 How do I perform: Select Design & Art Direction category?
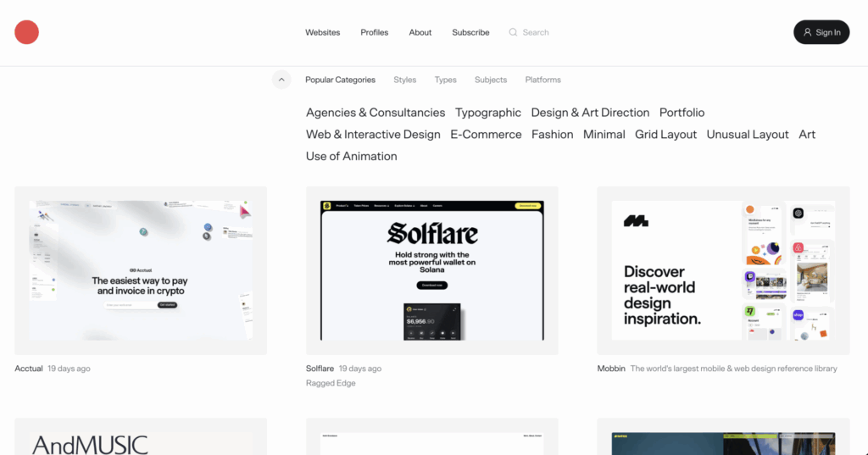[x=590, y=113]
